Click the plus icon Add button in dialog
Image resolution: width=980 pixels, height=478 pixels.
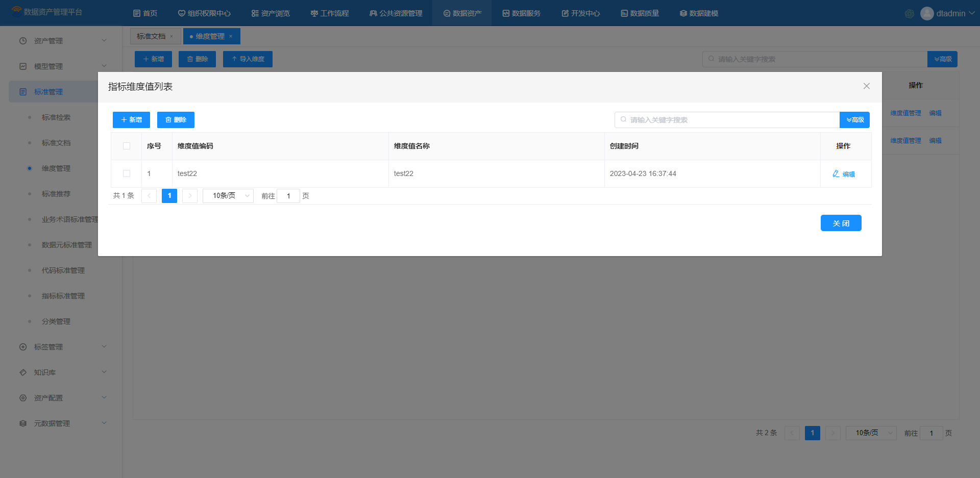click(x=131, y=120)
